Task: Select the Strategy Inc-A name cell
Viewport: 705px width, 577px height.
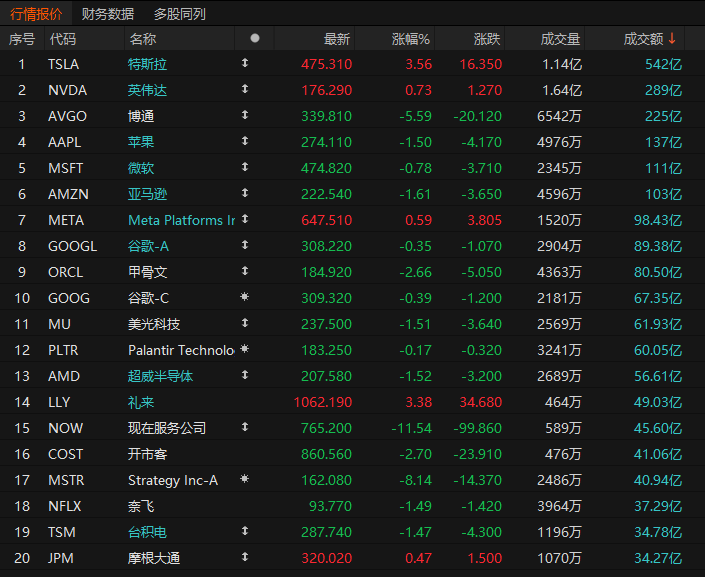Action: 173,481
